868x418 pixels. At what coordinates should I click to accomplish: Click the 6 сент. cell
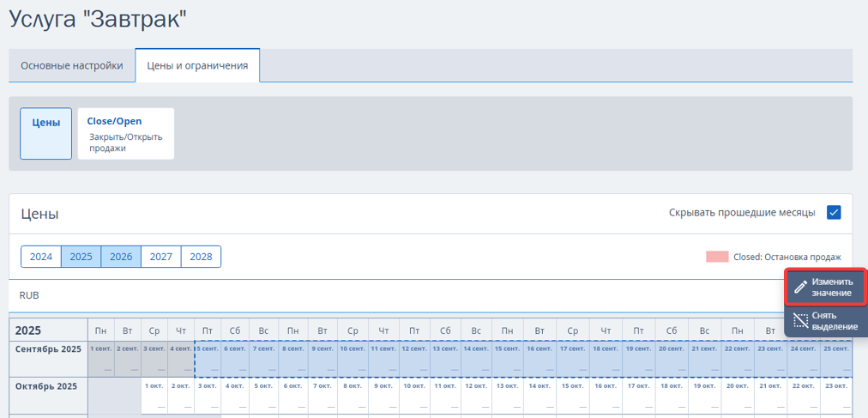235,360
